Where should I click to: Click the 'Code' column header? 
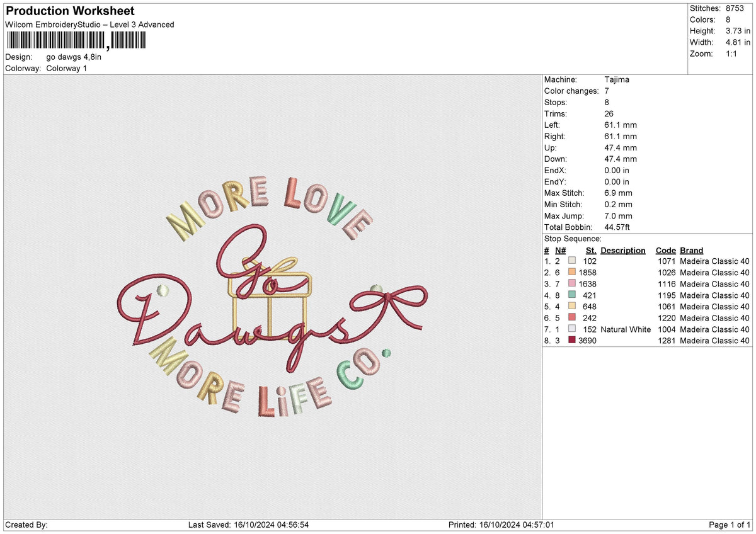tap(666, 251)
